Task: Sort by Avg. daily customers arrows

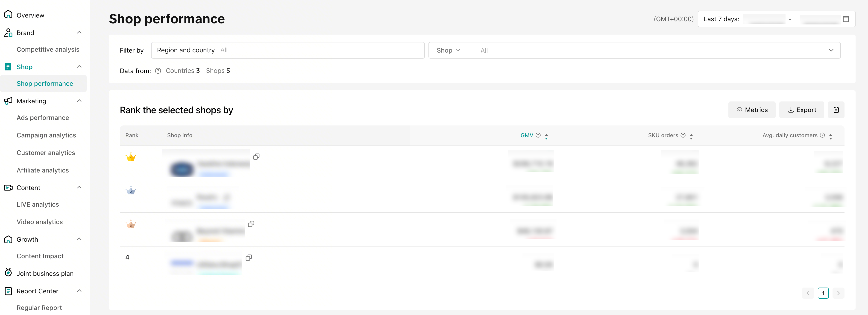Action: pyautogui.click(x=831, y=136)
